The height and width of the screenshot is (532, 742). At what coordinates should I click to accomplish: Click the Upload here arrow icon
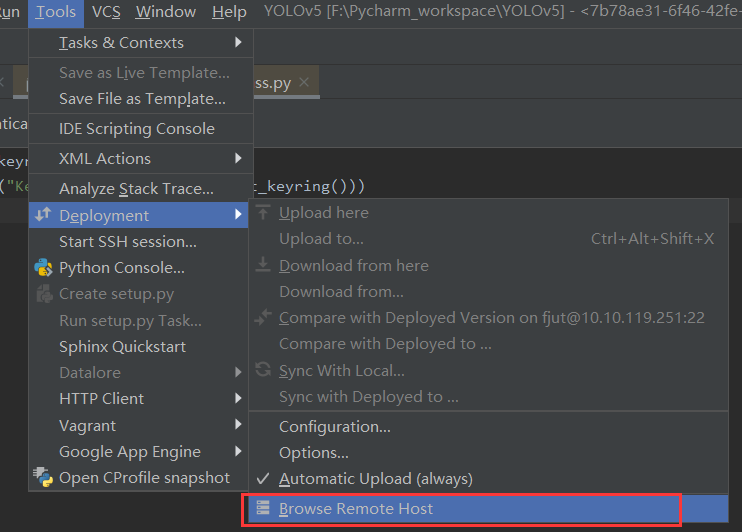coord(263,213)
